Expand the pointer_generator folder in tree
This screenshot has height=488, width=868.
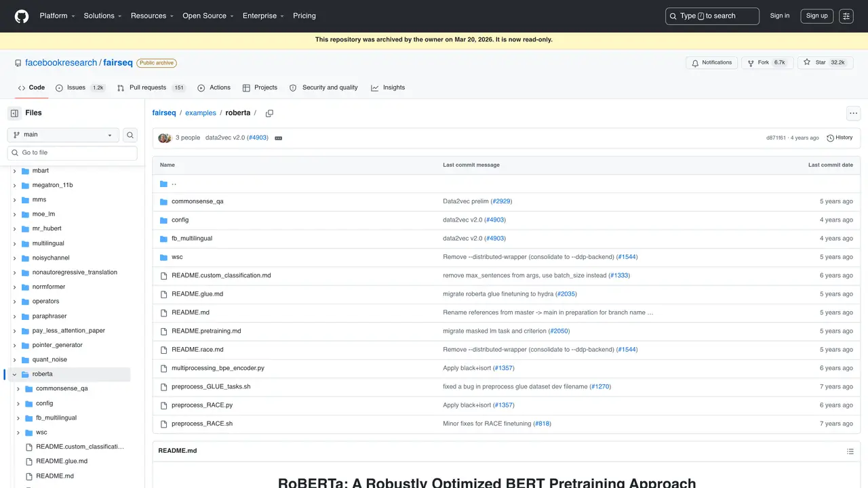tap(15, 345)
